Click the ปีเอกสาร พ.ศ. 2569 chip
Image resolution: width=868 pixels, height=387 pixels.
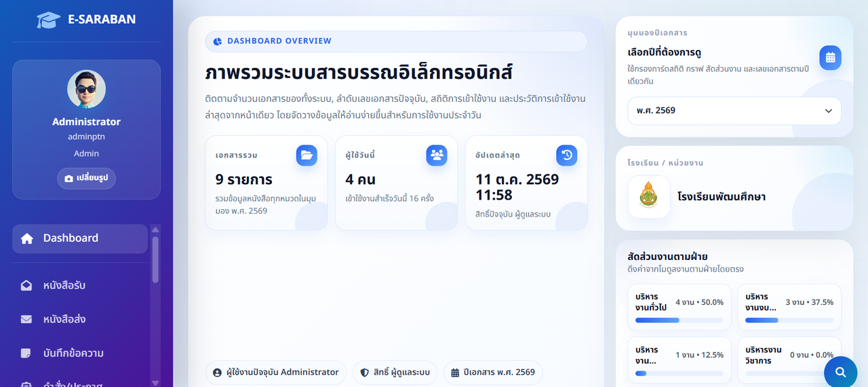click(x=494, y=373)
